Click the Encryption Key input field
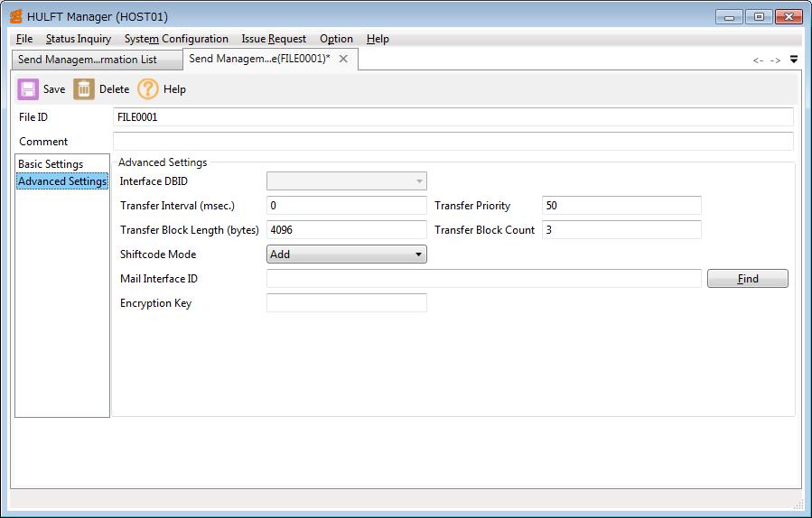The image size is (812, 518). click(x=347, y=303)
